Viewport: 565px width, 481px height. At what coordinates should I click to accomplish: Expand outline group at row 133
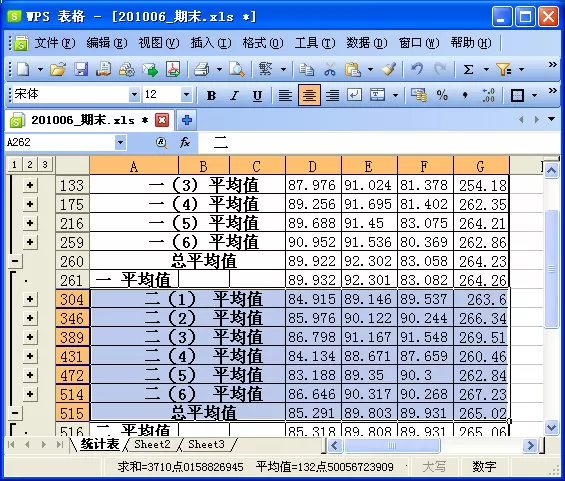(x=30, y=185)
